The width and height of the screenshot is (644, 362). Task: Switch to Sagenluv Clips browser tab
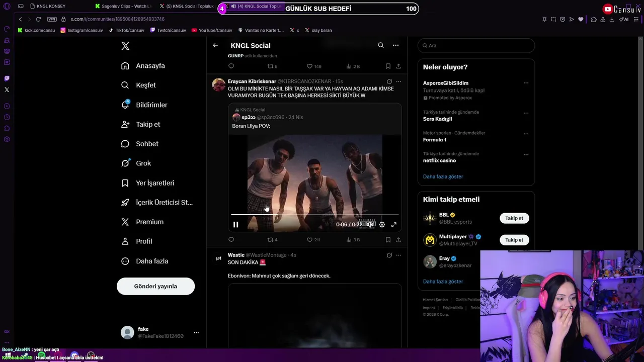pos(124,6)
